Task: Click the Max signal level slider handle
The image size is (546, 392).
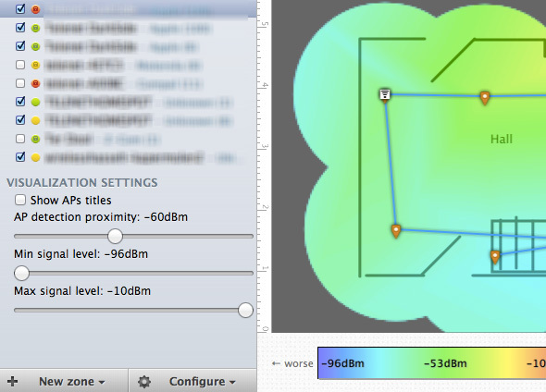Action: pyautogui.click(x=245, y=311)
